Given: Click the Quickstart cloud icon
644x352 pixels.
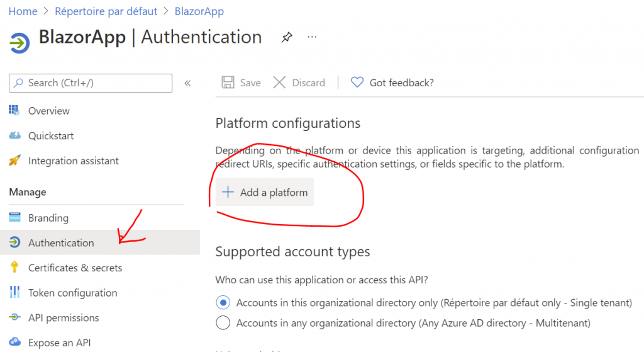Looking at the screenshot, I should [15, 135].
